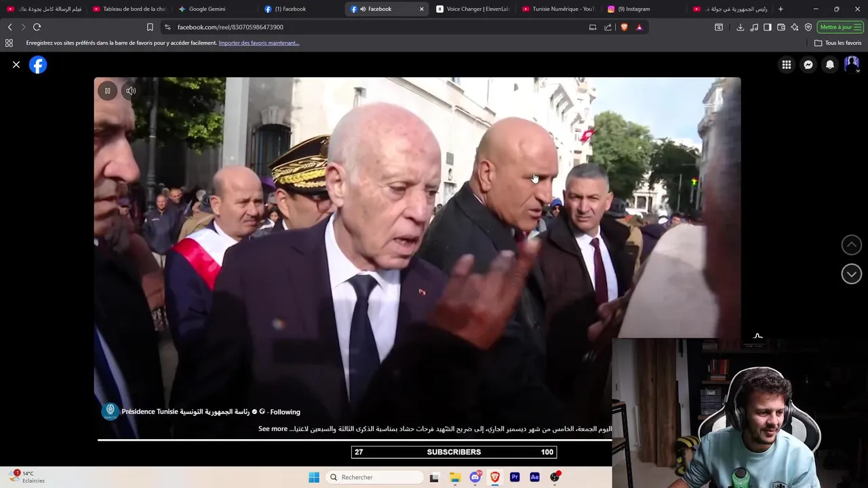Viewport: 868px width, 488px height.
Task: Open Discord from the taskbar
Action: [475, 477]
